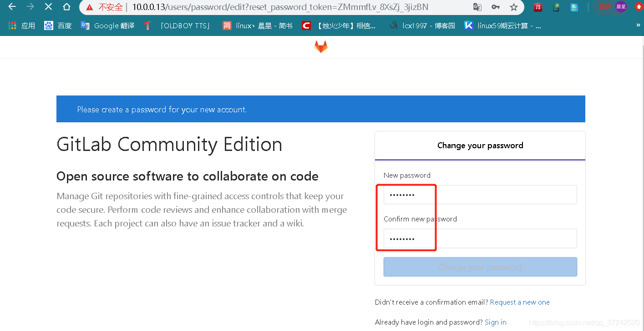
Task: Open the OLDBOY TTS bookmark
Action: 177,25
